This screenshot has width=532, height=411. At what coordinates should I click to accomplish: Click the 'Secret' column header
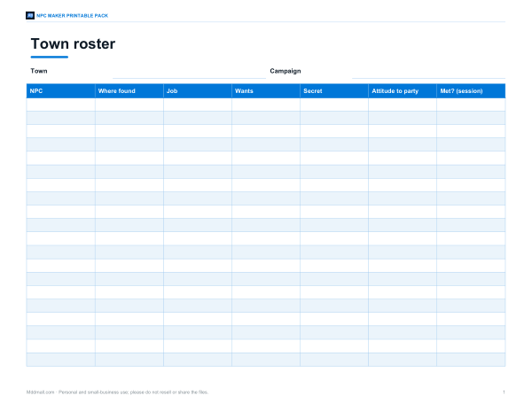pyautogui.click(x=334, y=91)
